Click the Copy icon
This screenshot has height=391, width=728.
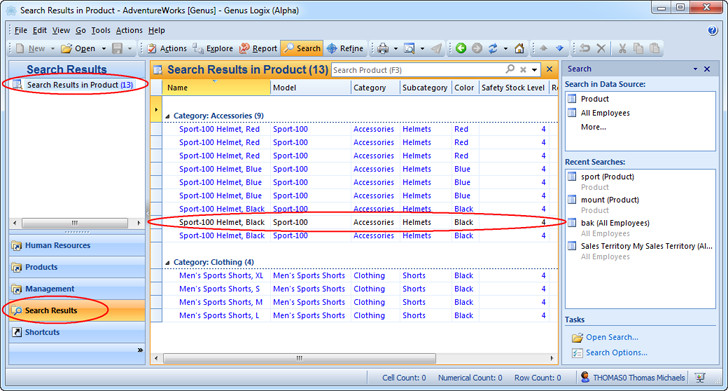(x=638, y=48)
